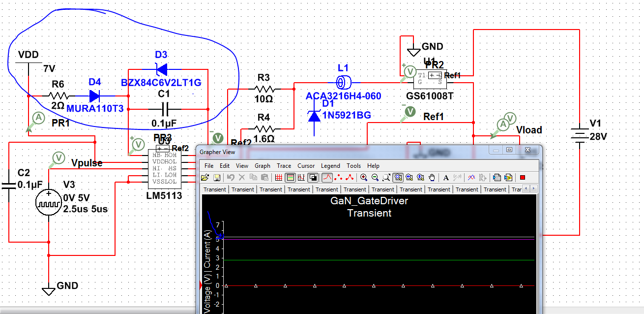The width and height of the screenshot is (644, 314).
Task: Click the ACA3216H4-060 part label
Action: click(344, 96)
